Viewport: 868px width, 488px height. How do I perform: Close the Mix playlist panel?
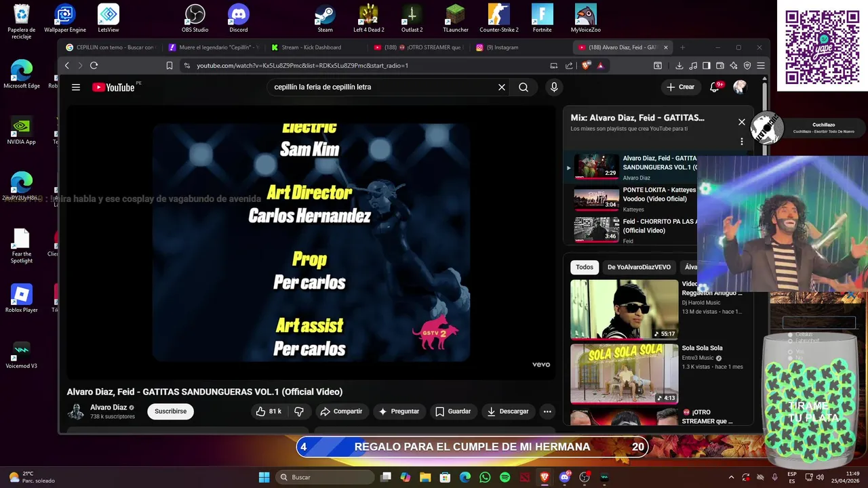pyautogui.click(x=742, y=122)
